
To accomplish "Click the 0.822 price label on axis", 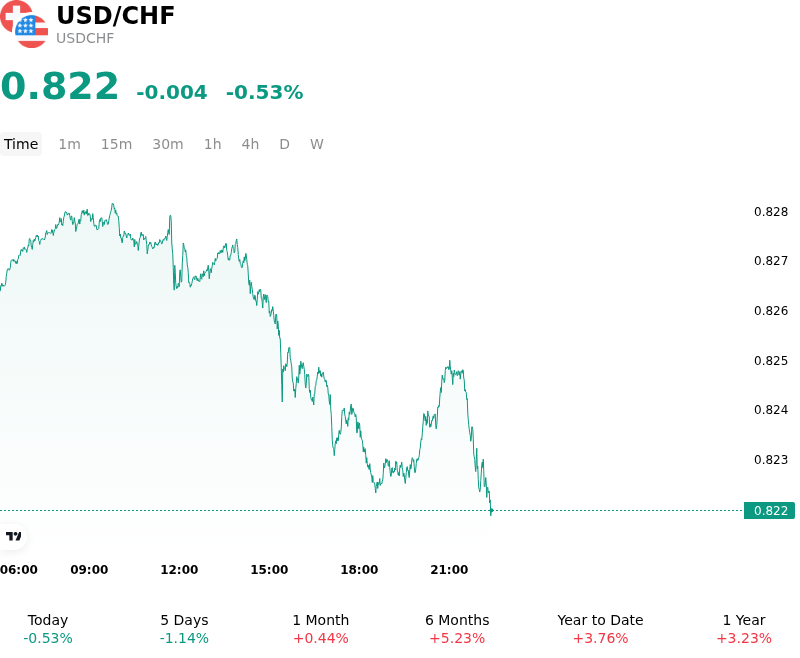I will tap(769, 511).
